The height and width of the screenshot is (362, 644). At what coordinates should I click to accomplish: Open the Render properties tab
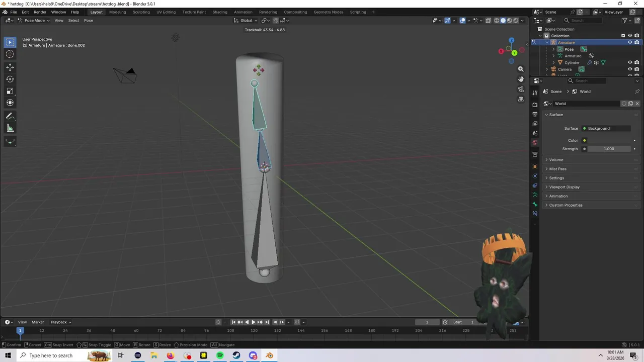tap(535, 105)
